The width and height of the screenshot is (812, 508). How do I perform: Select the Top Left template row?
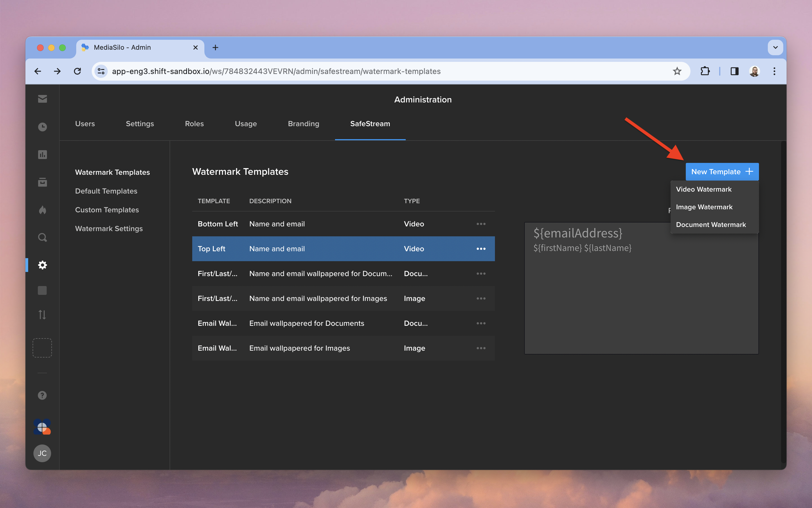[343, 249]
